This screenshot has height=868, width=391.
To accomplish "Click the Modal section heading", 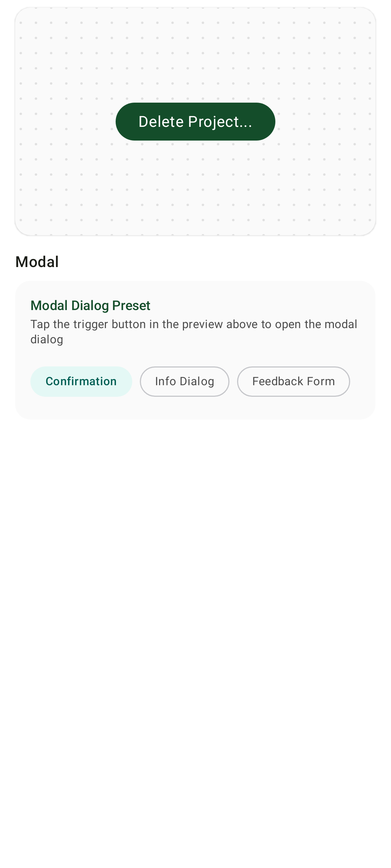I will (x=37, y=262).
